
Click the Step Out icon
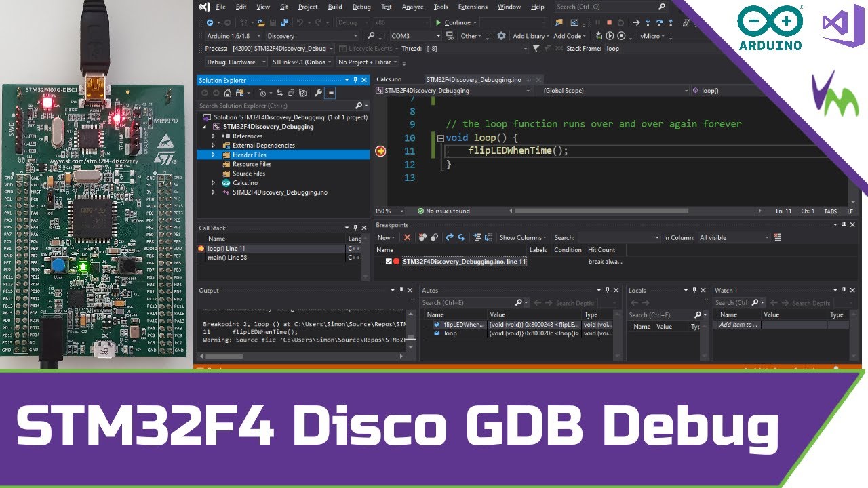[x=671, y=22]
